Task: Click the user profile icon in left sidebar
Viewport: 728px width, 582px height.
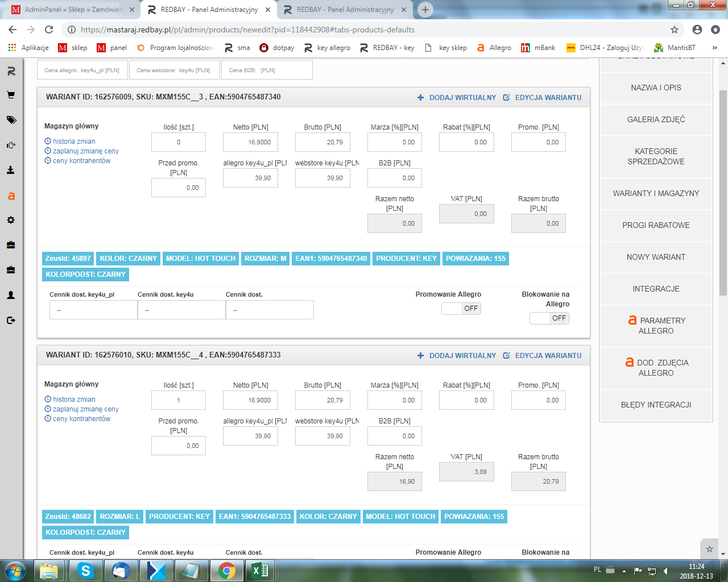Action: (x=11, y=295)
